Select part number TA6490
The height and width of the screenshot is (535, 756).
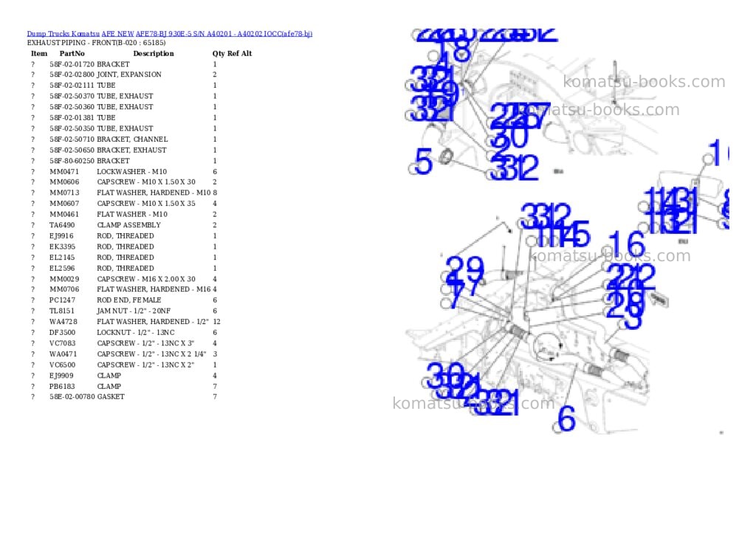[62, 225]
